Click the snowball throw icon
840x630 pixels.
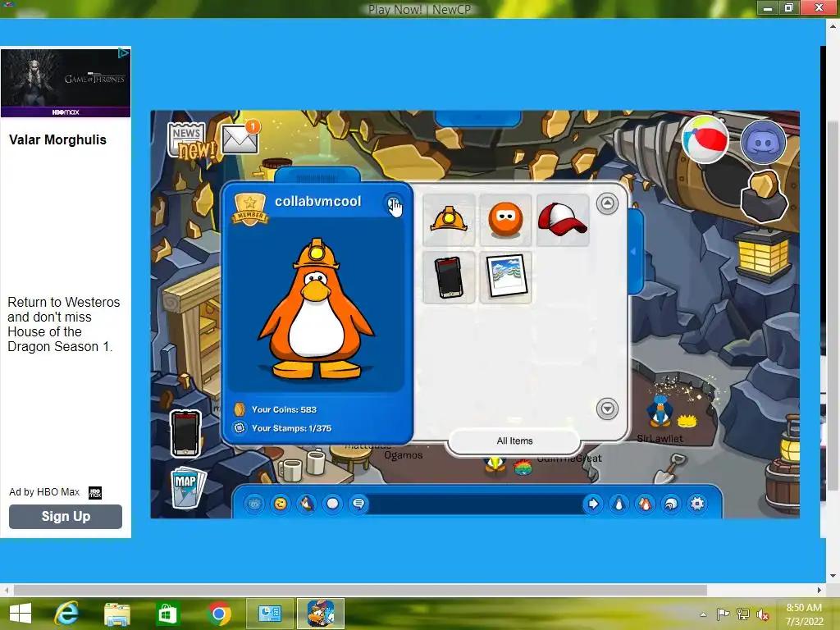[x=333, y=504]
